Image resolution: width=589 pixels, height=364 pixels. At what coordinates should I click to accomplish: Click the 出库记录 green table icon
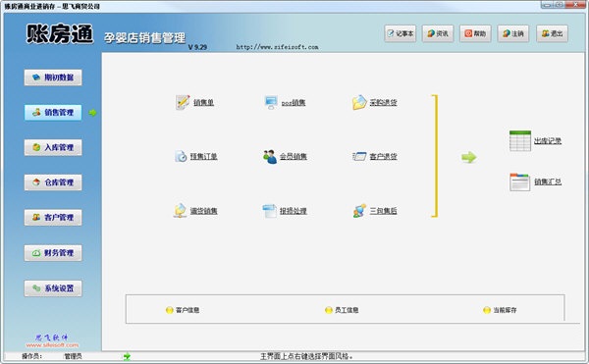point(520,140)
